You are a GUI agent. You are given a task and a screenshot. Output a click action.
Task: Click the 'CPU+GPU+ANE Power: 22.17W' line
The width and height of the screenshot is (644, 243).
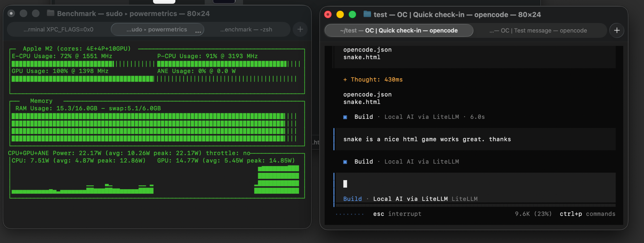[129, 153]
